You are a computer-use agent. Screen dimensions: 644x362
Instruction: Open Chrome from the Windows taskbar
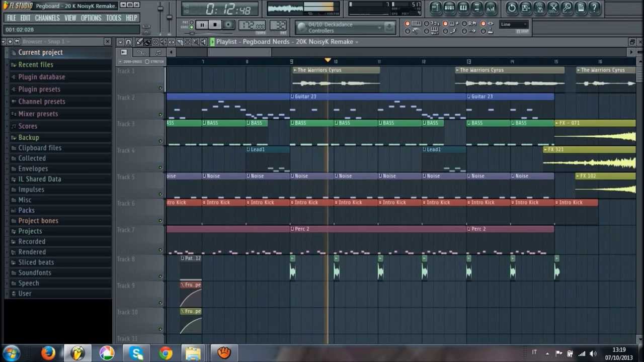point(166,353)
